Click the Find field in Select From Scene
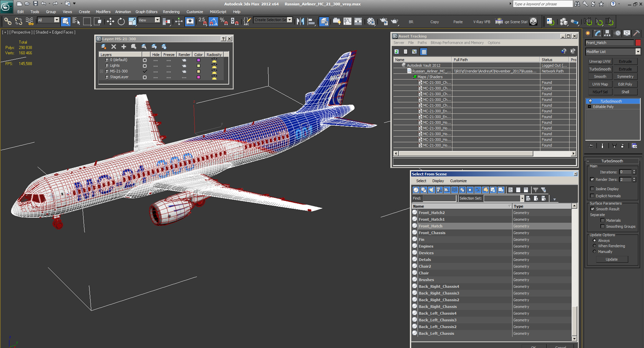Screen dimensions: 644x348 [x=439, y=198]
